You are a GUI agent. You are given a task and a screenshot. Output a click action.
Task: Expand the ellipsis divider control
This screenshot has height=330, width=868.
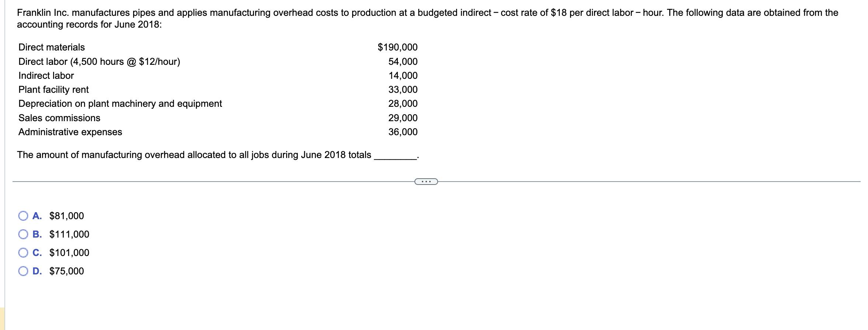point(426,181)
